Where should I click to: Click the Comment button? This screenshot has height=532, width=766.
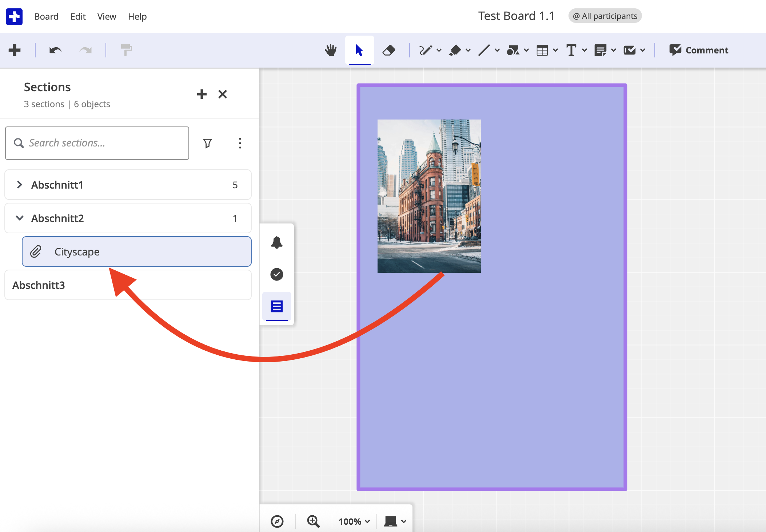click(699, 50)
